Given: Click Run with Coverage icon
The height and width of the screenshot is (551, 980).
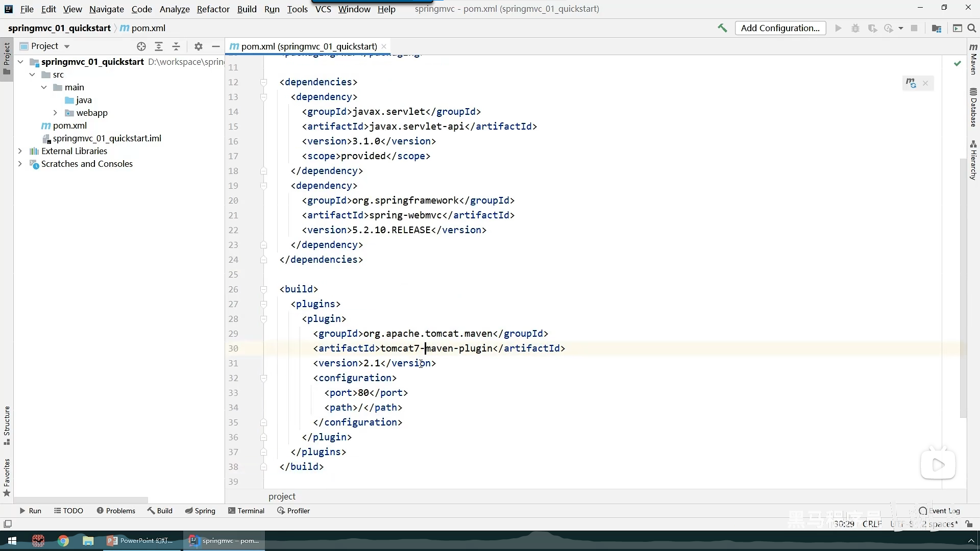Looking at the screenshot, I should tap(872, 28).
